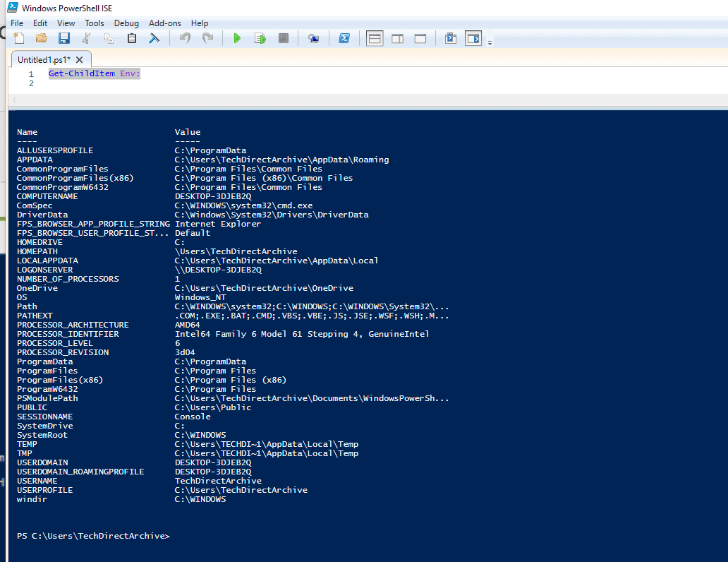This screenshot has width=728, height=562.
Task: Run selection using the toolbar icon
Action: tap(260, 38)
